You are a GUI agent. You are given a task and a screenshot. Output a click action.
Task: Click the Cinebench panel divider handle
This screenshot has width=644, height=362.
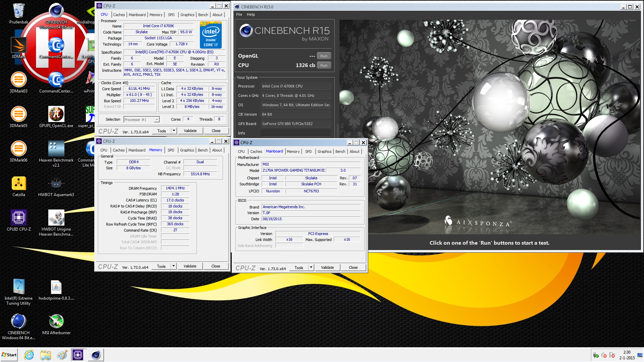coord(337,131)
